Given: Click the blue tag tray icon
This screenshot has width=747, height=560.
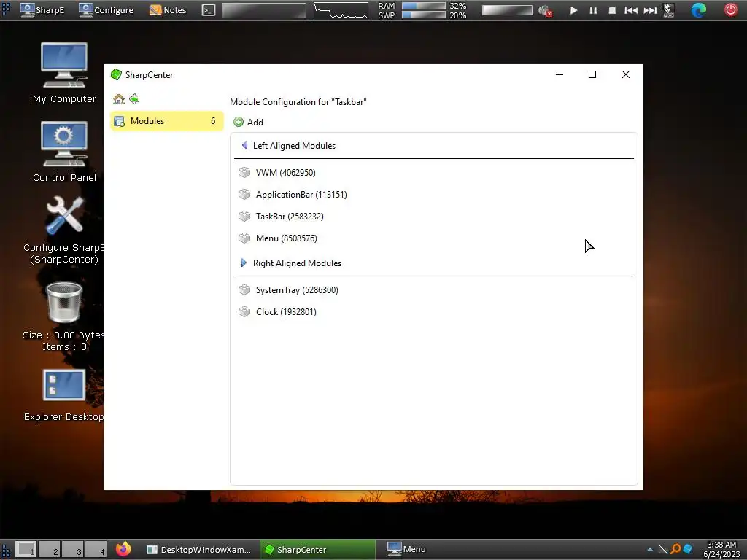Looking at the screenshot, I should [x=687, y=549].
